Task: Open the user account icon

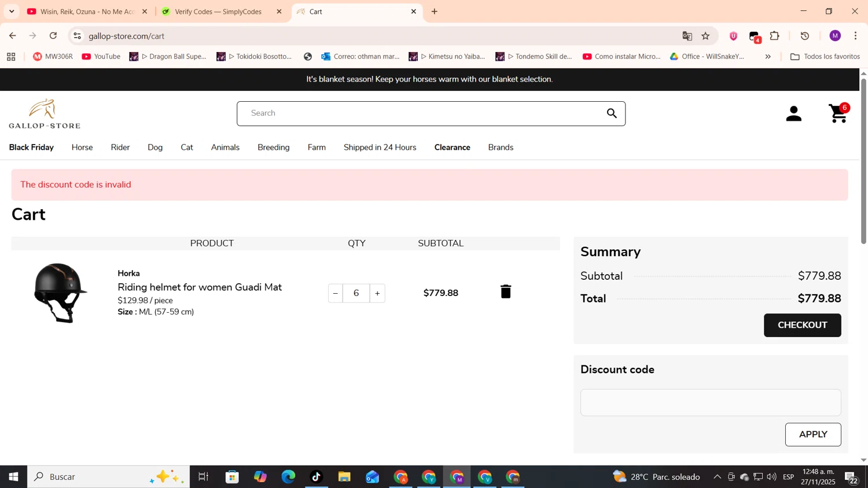Action: click(x=794, y=114)
